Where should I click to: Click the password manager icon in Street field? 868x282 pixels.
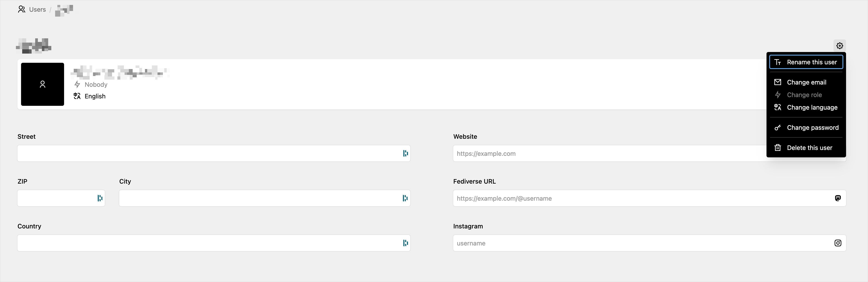click(405, 153)
